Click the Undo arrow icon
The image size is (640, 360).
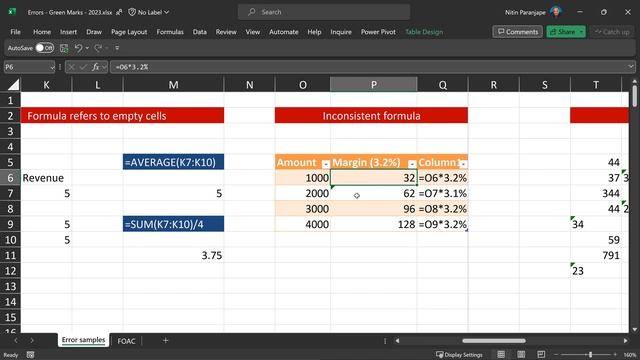(x=78, y=48)
